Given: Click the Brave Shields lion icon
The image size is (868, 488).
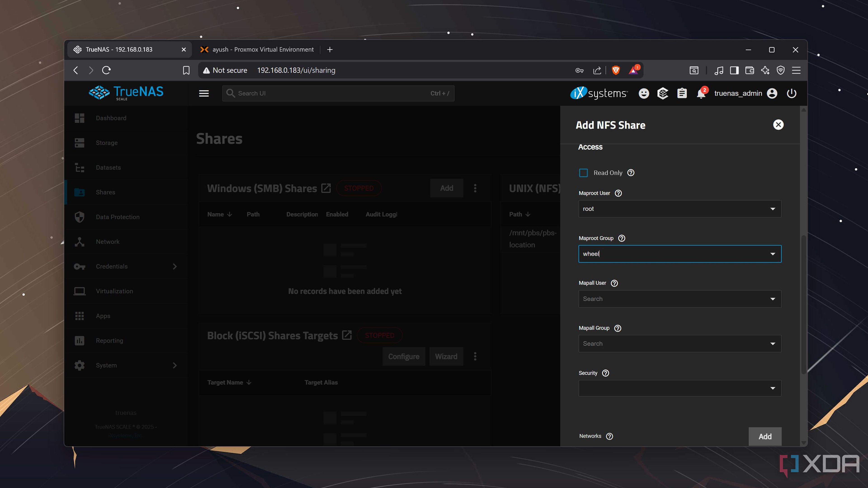Looking at the screenshot, I should click(x=616, y=70).
